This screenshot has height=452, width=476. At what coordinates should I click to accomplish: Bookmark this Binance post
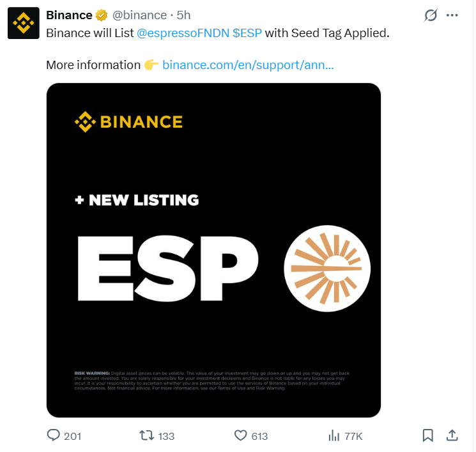coord(428,435)
